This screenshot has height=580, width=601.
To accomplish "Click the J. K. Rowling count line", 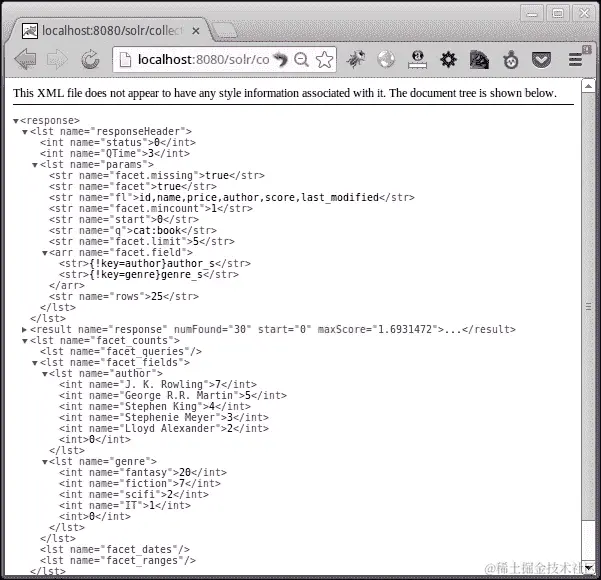I will (x=158, y=384).
